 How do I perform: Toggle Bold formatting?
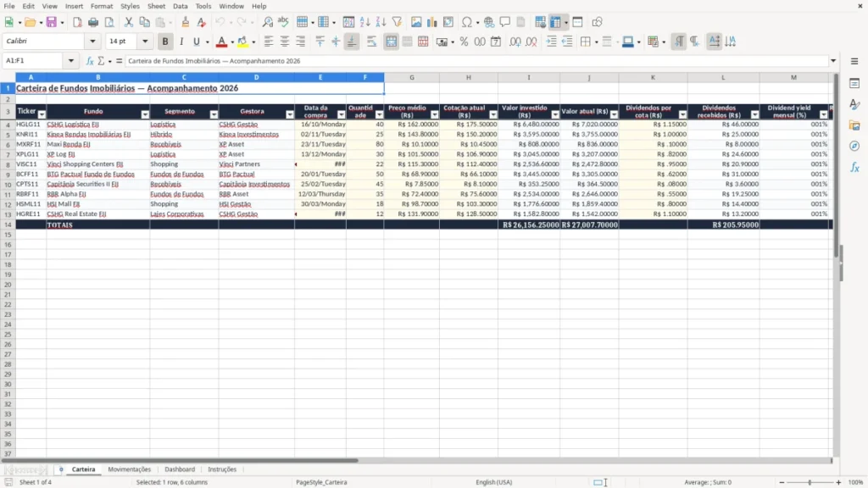pyautogui.click(x=165, y=42)
